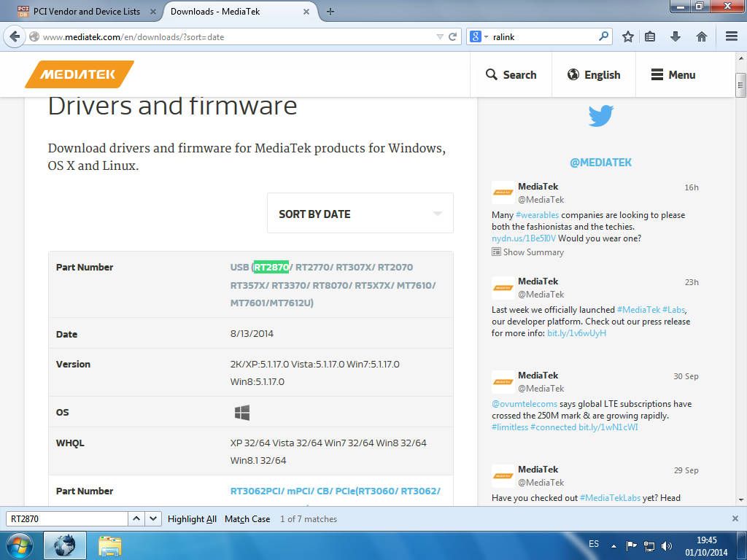Screen dimensions: 747x560
Task: Show the bookmarks list icon
Action: (x=651, y=36)
